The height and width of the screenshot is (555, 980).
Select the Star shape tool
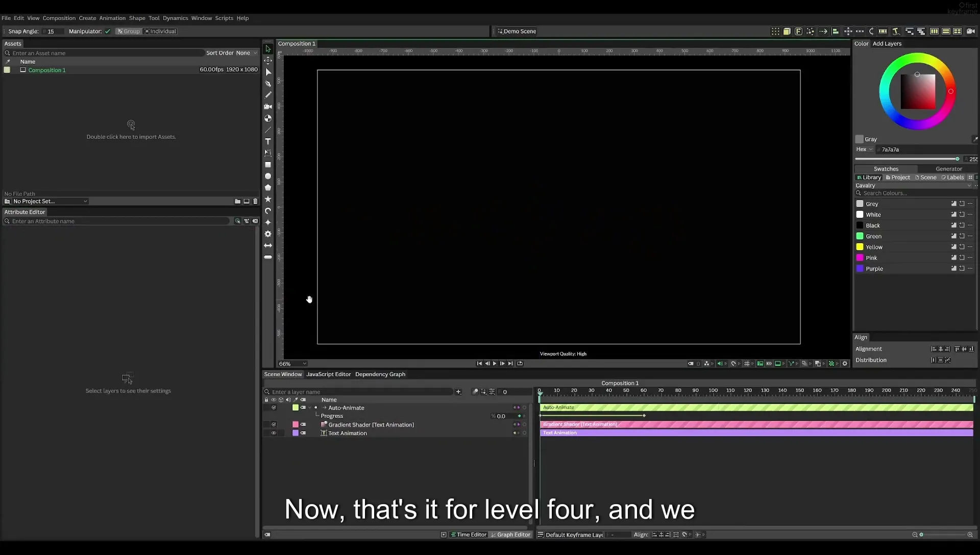click(x=268, y=199)
